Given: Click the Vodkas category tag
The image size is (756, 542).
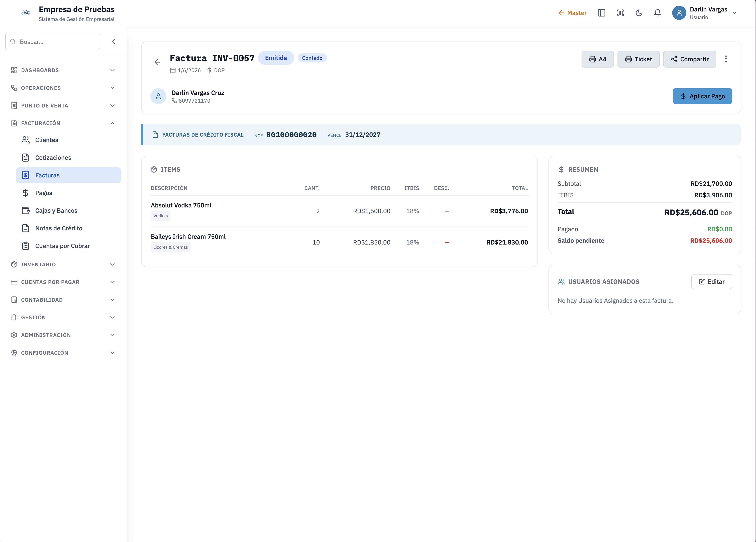Looking at the screenshot, I should pyautogui.click(x=161, y=216).
